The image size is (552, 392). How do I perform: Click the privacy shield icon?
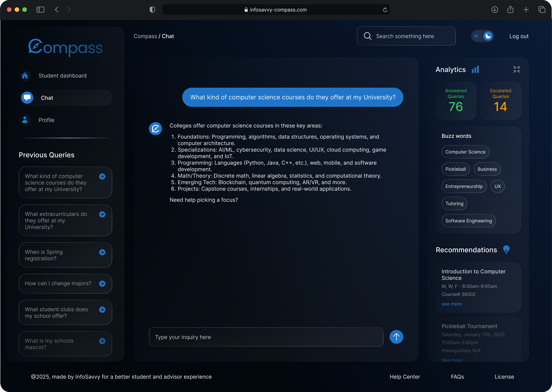coord(152,10)
